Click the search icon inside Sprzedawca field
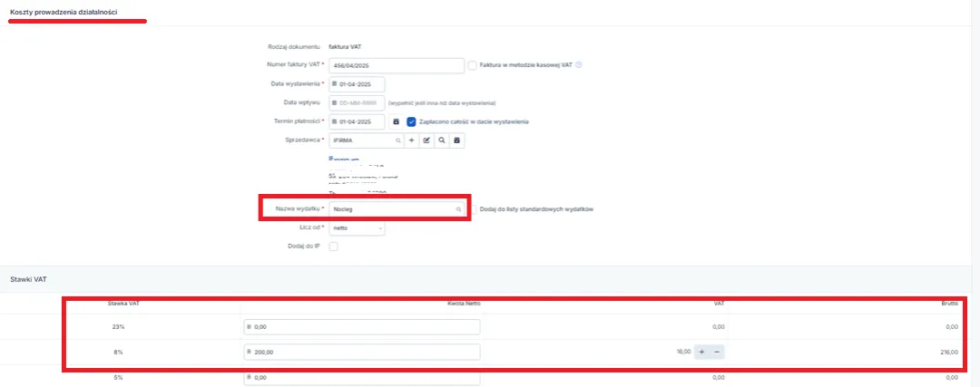The image size is (980, 387). click(x=398, y=141)
